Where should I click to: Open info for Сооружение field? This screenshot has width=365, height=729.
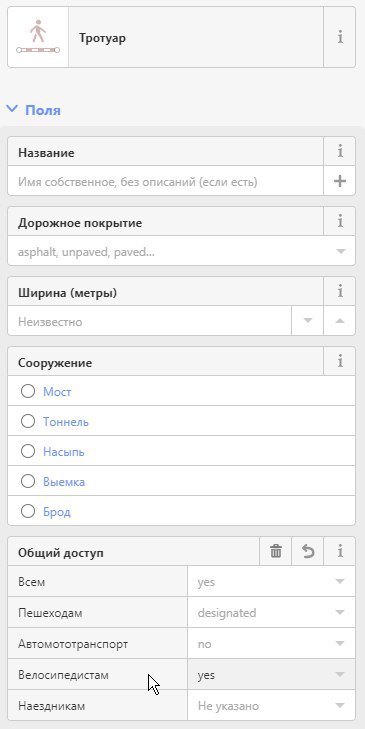340,361
